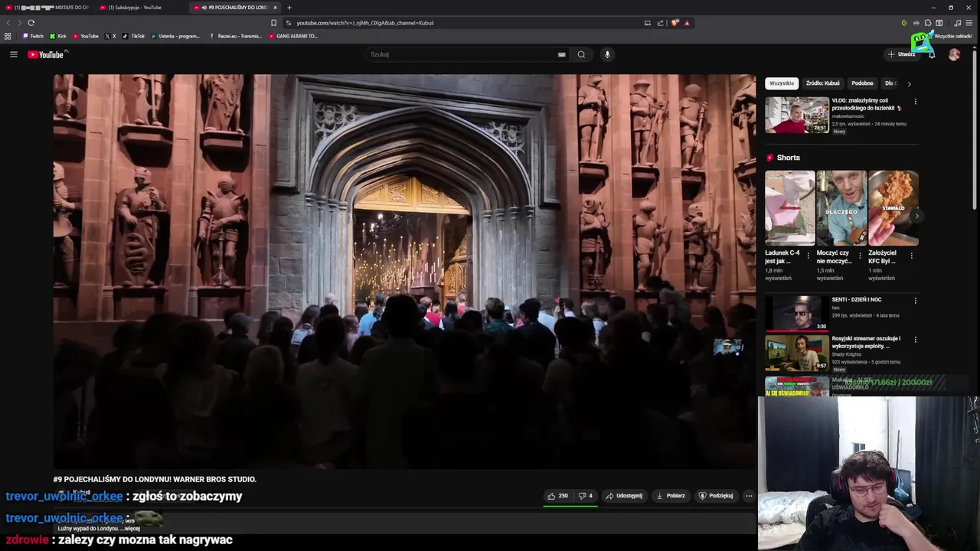Click the Pobierz download button
980x551 pixels.
pyautogui.click(x=671, y=496)
